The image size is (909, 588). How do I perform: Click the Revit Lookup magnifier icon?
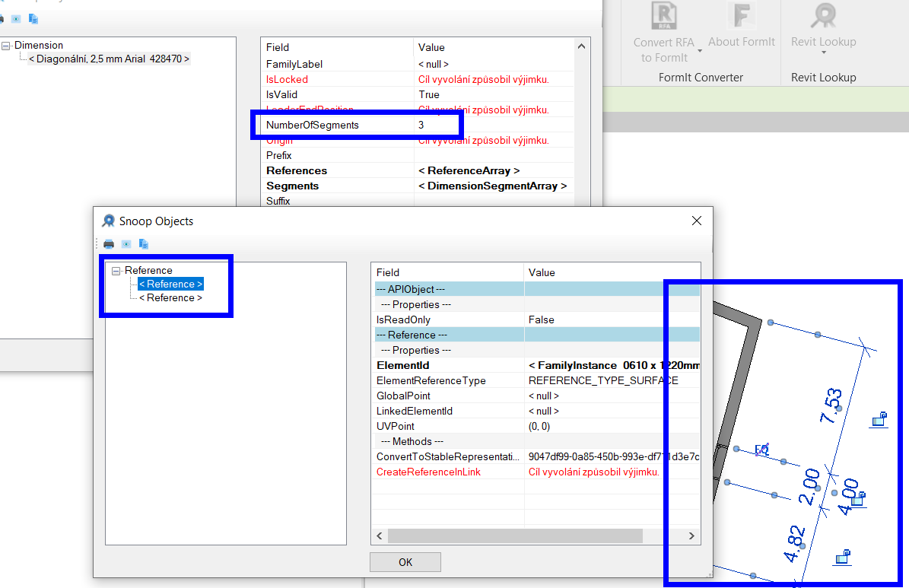point(823,16)
